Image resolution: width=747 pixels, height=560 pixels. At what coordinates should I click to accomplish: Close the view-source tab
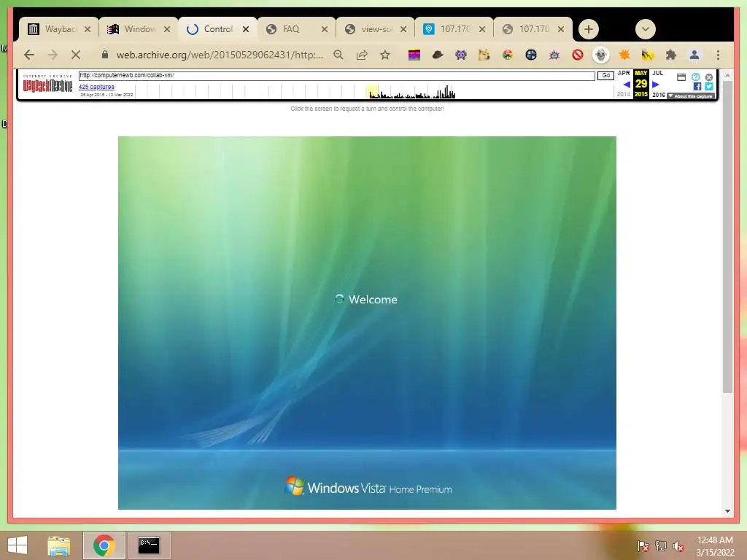403,29
